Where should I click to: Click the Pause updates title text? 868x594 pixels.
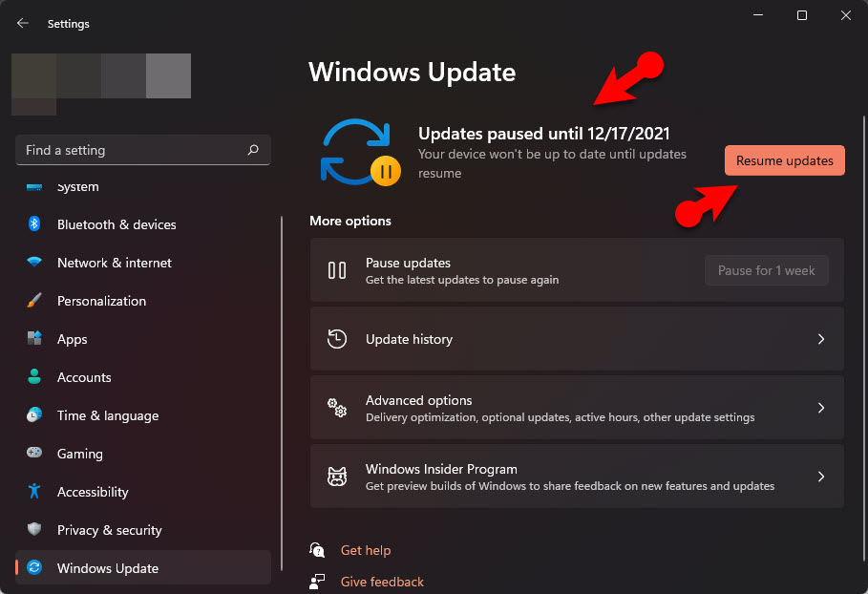(408, 263)
